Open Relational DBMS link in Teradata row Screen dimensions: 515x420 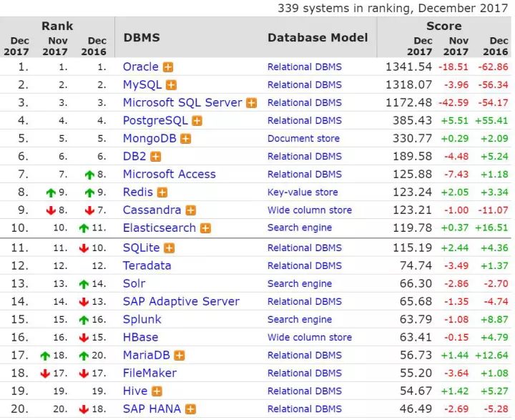tap(305, 265)
